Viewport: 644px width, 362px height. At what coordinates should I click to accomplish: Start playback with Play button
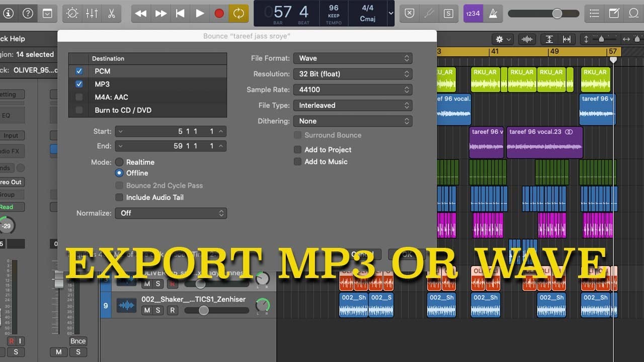[x=200, y=14]
